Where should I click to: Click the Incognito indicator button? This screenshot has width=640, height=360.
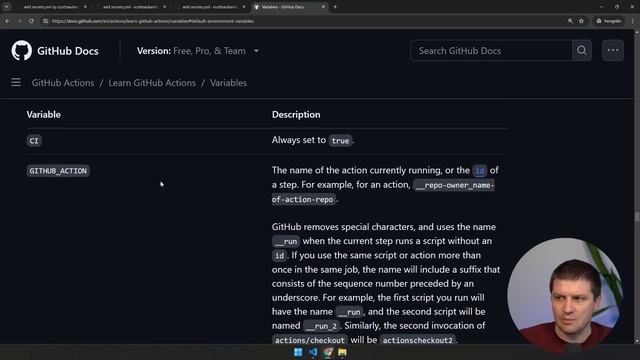point(609,21)
